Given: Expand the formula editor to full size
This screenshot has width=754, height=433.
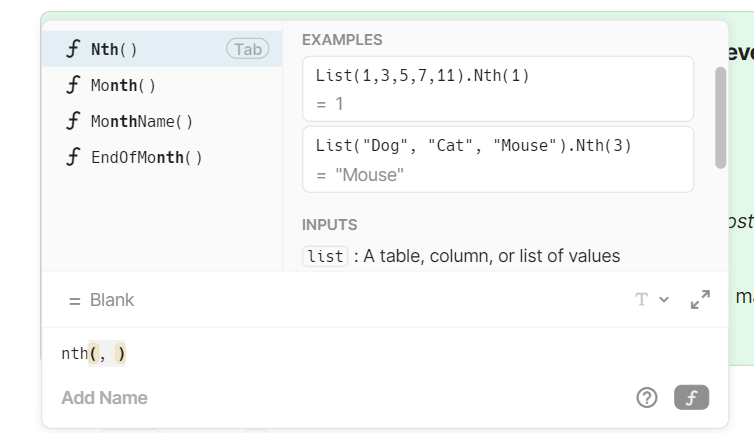Looking at the screenshot, I should tap(700, 300).
